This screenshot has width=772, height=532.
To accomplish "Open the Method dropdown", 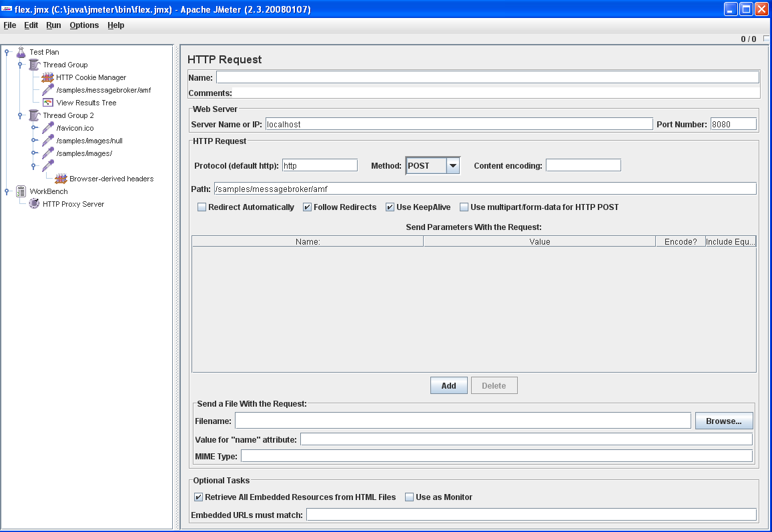I will coord(453,165).
